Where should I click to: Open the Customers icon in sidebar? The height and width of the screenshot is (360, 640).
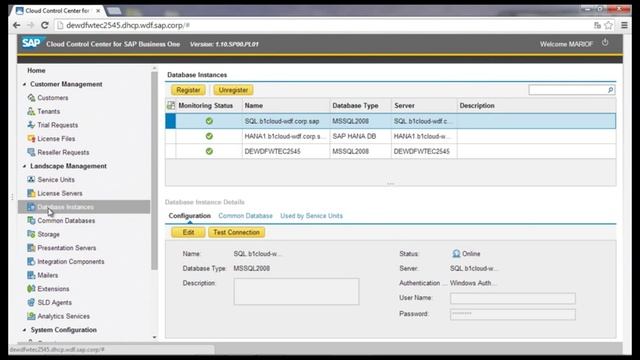click(x=31, y=98)
